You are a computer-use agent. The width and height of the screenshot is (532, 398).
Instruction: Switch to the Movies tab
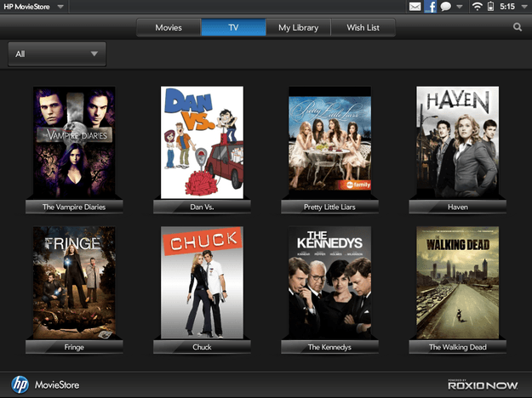(169, 27)
